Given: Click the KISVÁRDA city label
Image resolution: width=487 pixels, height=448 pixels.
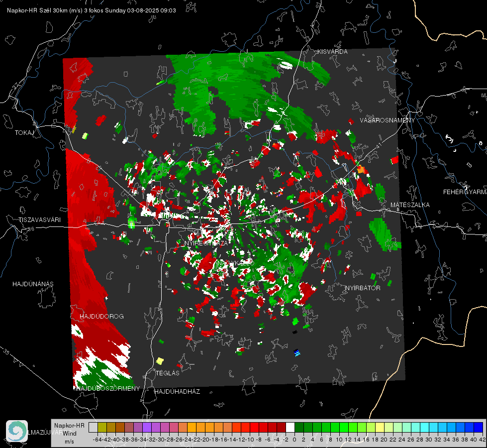Looking at the screenshot, I should [332, 52].
